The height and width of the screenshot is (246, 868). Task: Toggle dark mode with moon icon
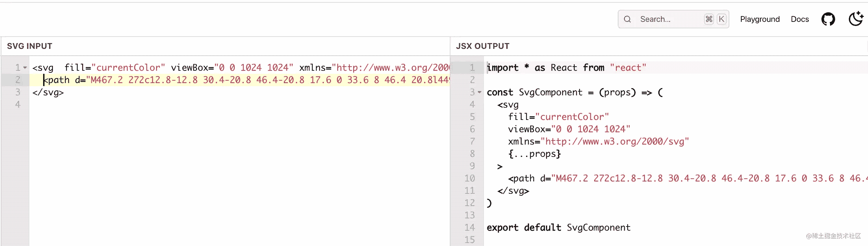pyautogui.click(x=856, y=19)
